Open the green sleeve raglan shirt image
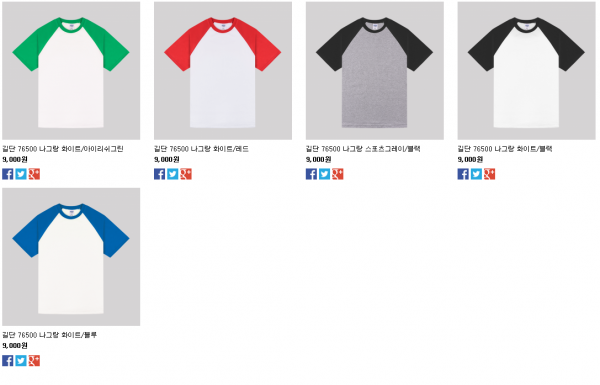The width and height of the screenshot is (600, 385). [x=71, y=71]
